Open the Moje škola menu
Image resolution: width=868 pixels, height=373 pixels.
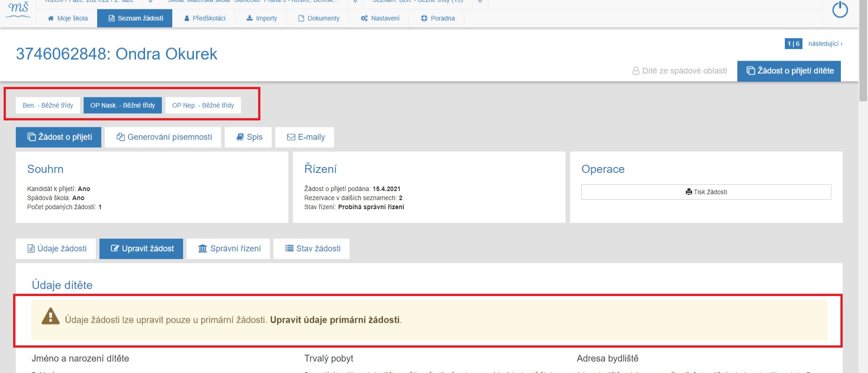68,18
